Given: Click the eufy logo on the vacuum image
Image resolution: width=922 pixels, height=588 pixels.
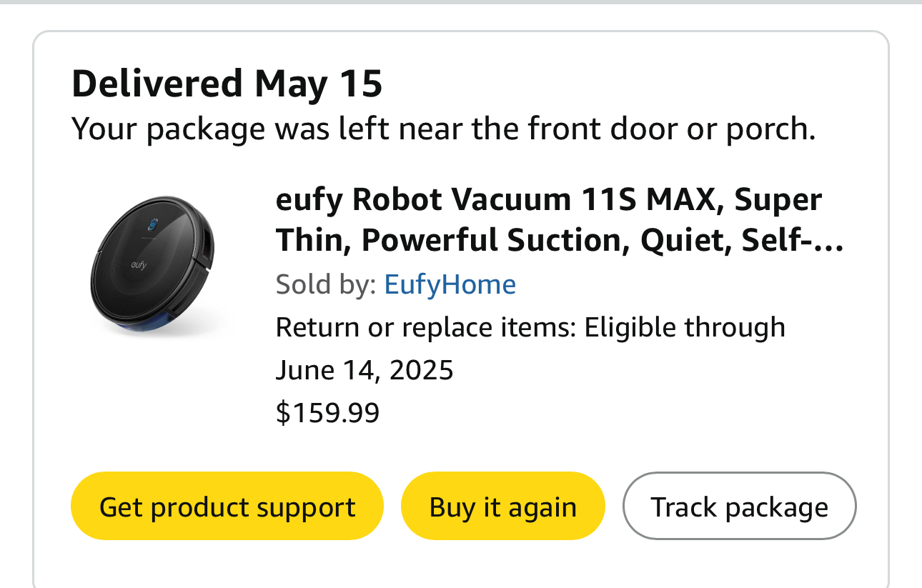Looking at the screenshot, I should pyautogui.click(x=139, y=266).
